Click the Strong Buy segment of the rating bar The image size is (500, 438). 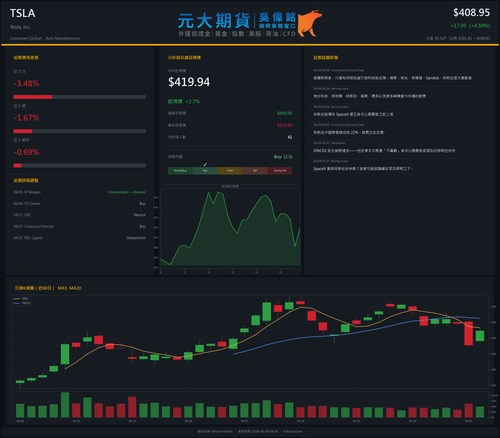pos(180,171)
